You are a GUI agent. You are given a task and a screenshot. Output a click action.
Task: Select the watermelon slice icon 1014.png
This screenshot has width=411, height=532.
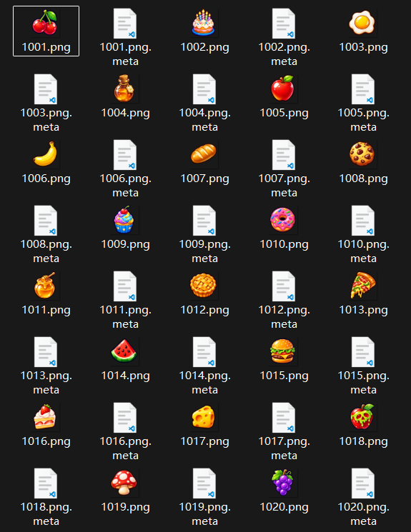tap(124, 351)
